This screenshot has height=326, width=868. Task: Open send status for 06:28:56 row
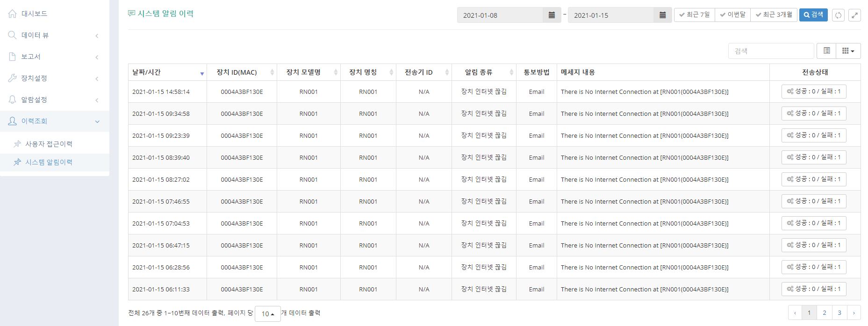tap(814, 267)
